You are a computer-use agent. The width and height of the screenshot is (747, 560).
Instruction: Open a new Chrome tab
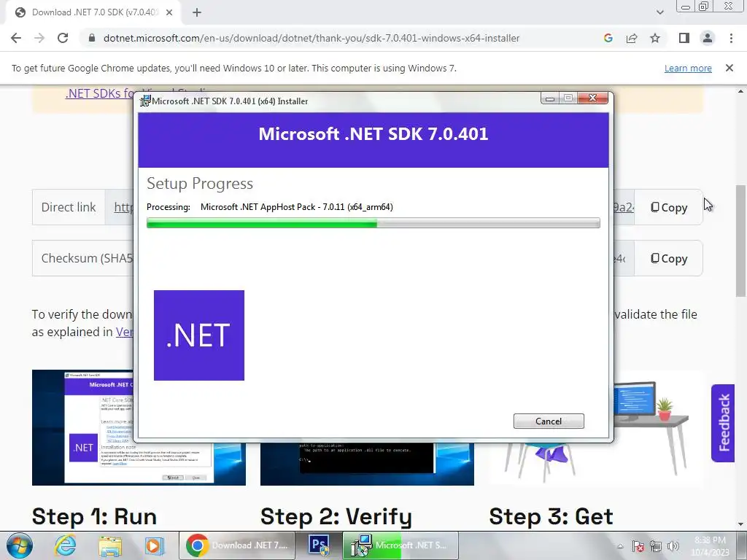[197, 12]
